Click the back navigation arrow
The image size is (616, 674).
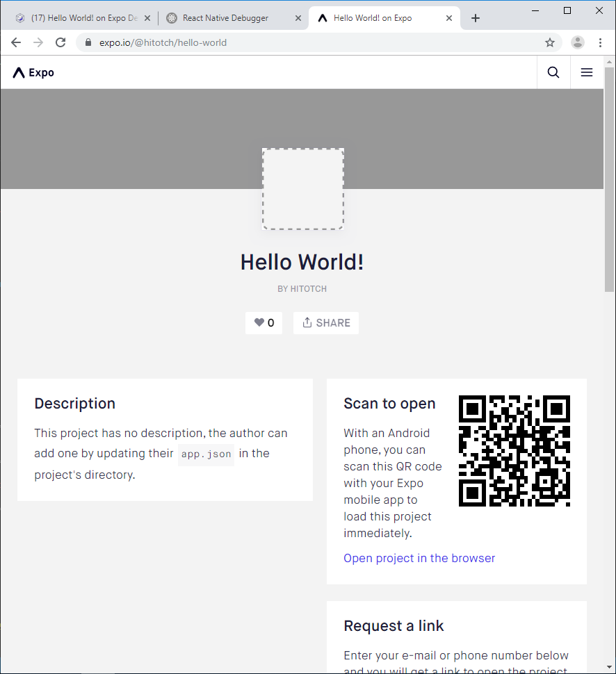[16, 42]
